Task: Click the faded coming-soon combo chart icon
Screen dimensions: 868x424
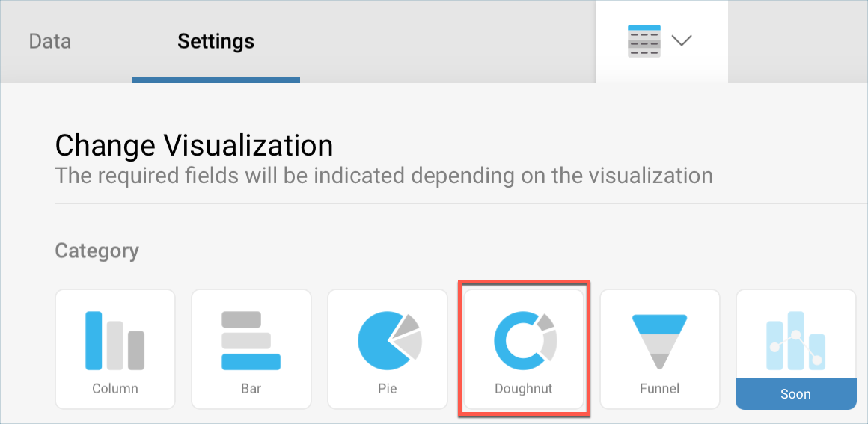Action: click(x=795, y=341)
